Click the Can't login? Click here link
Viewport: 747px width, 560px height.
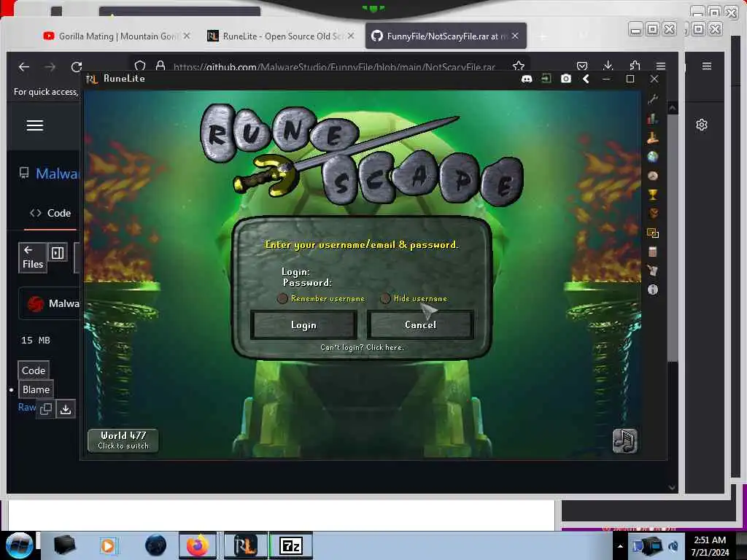(x=362, y=348)
